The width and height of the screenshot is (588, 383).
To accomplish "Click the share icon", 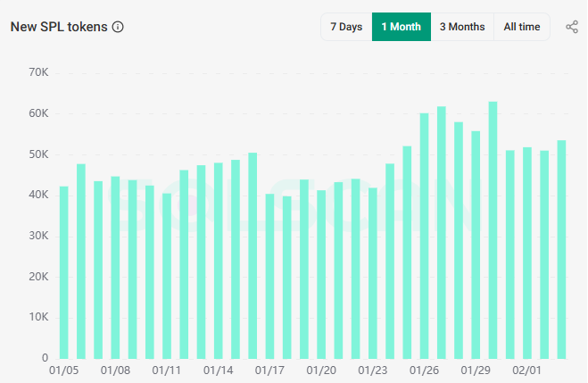I will (572, 27).
